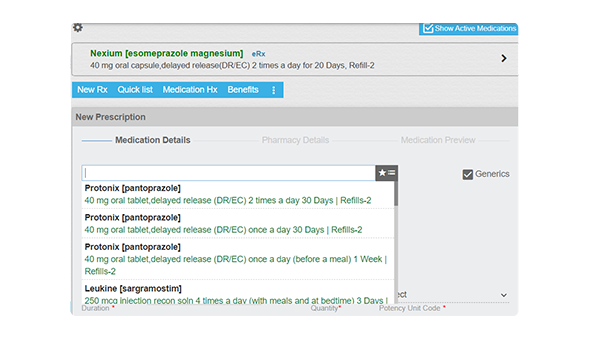
Task: Open dropdown arrow above Potency Unit Code
Action: [x=503, y=295]
